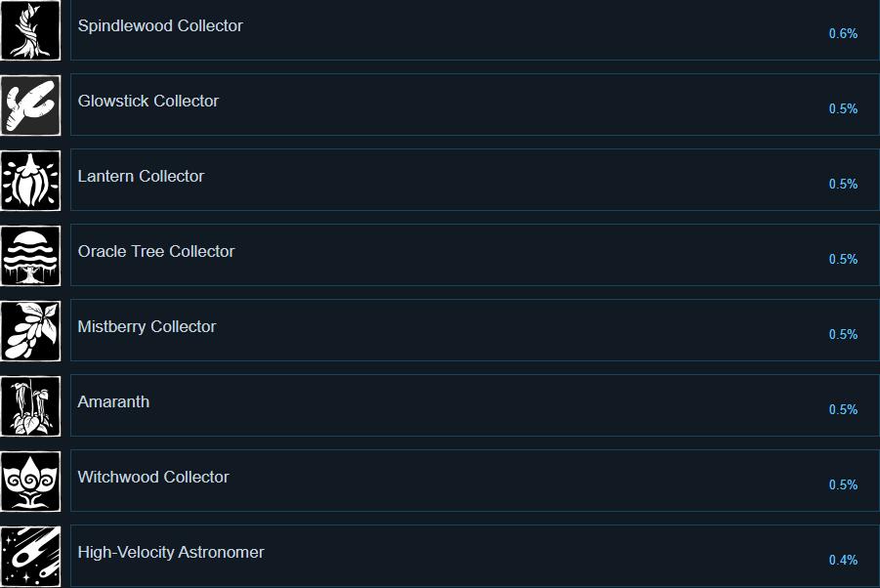Click the High-Velocity Astronomer meteor icon
Image resolution: width=880 pixels, height=588 pixels.
point(30,557)
